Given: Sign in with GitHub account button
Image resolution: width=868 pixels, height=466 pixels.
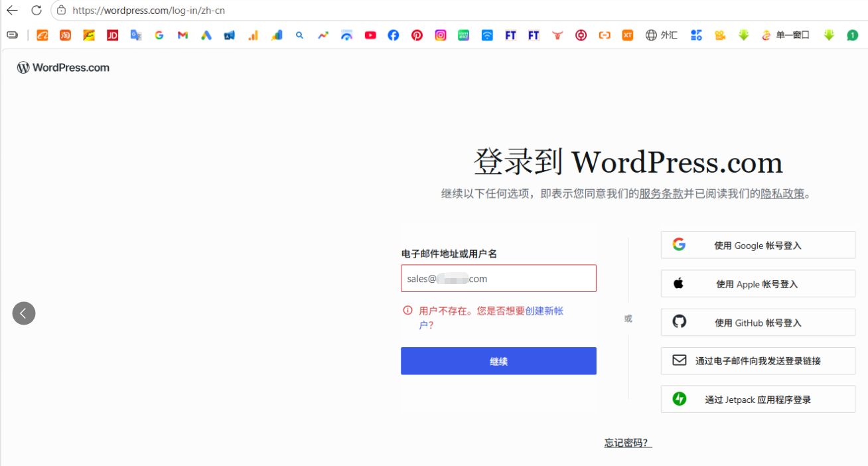Looking at the screenshot, I should coord(758,322).
